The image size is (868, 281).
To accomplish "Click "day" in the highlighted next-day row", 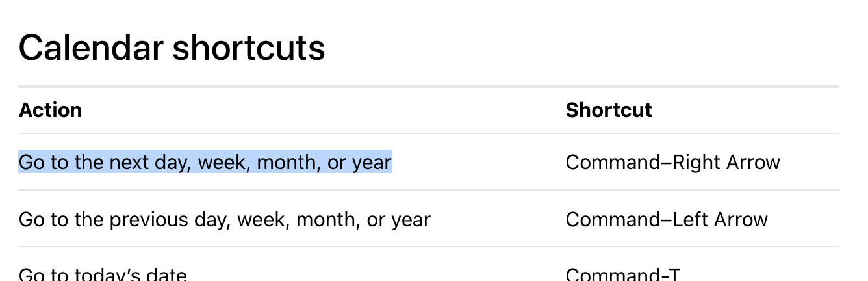I will pos(173,163).
